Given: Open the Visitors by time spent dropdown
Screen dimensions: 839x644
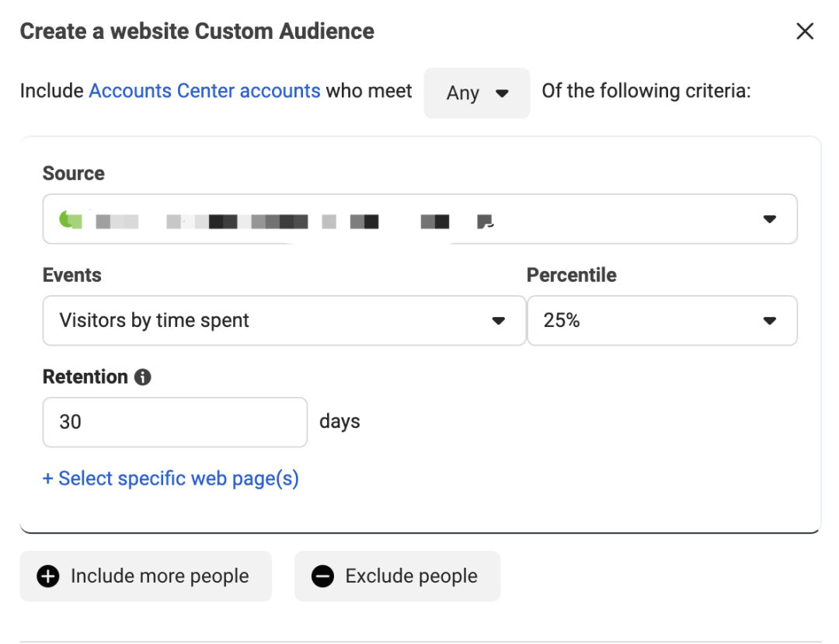Looking at the screenshot, I should (x=284, y=320).
